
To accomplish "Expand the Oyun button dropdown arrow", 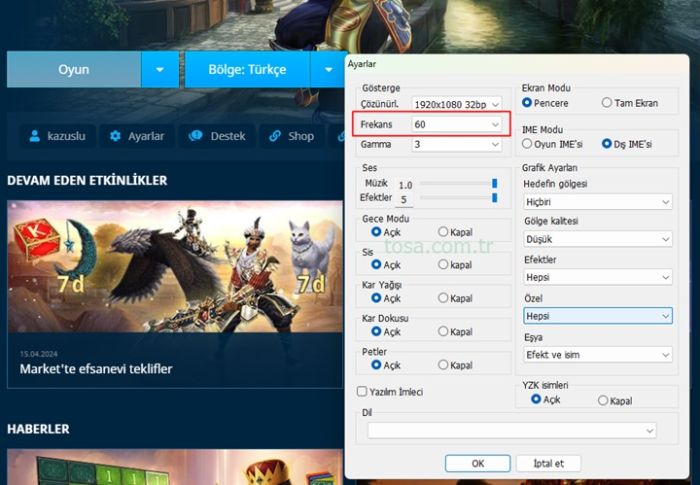I will point(159,70).
